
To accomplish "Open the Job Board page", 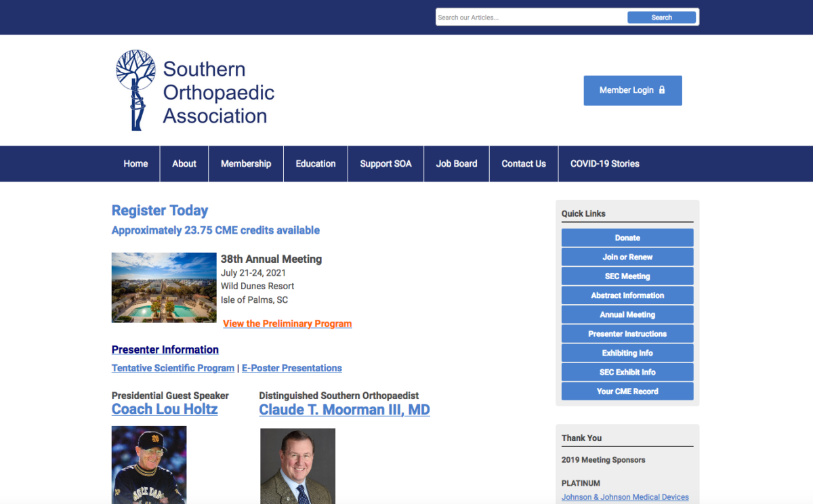I will coord(456,163).
